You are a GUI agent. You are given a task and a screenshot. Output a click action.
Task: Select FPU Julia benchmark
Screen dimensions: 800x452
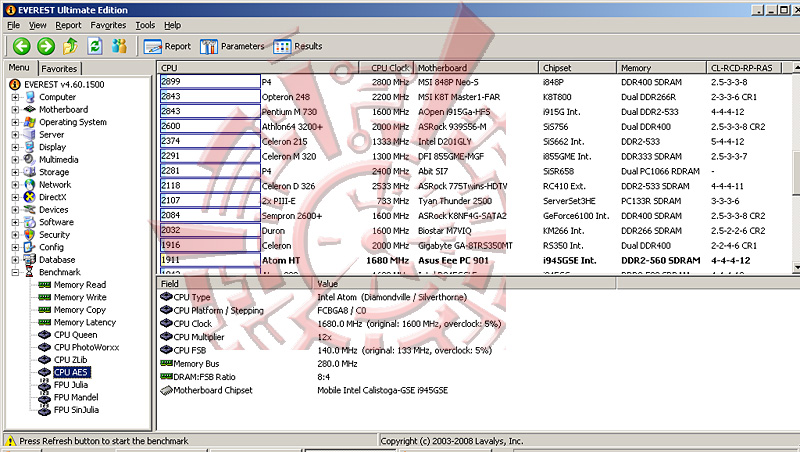(x=71, y=385)
